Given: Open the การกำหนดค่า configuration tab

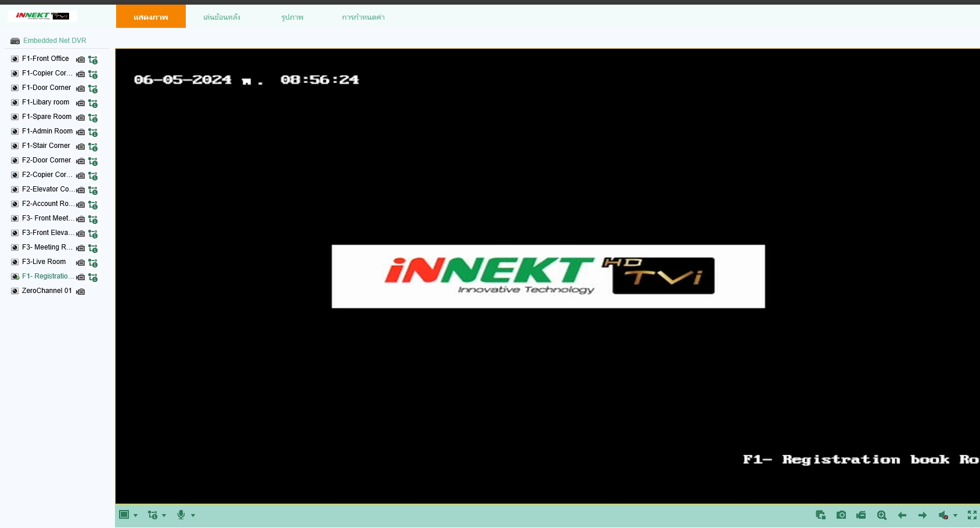Looking at the screenshot, I should pyautogui.click(x=363, y=17).
